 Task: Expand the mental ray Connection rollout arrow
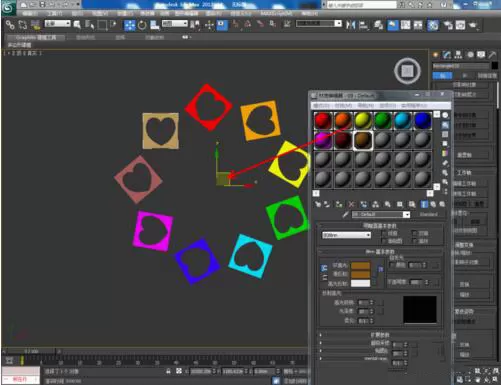coord(321,359)
